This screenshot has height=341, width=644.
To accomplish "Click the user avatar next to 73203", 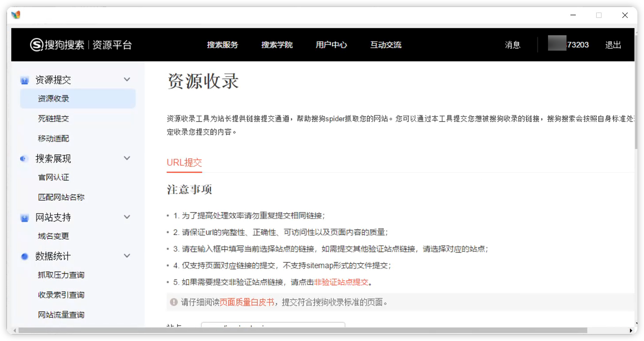I will tap(557, 43).
